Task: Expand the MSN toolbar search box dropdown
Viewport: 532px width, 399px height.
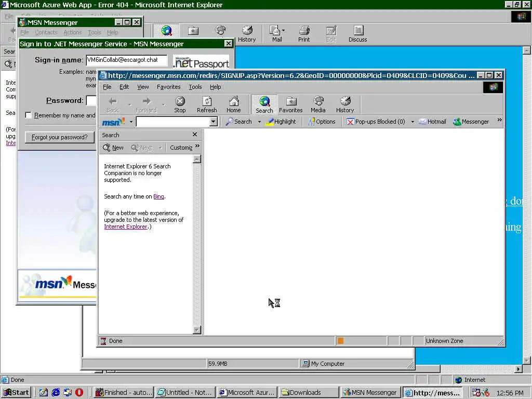Action: (213, 122)
